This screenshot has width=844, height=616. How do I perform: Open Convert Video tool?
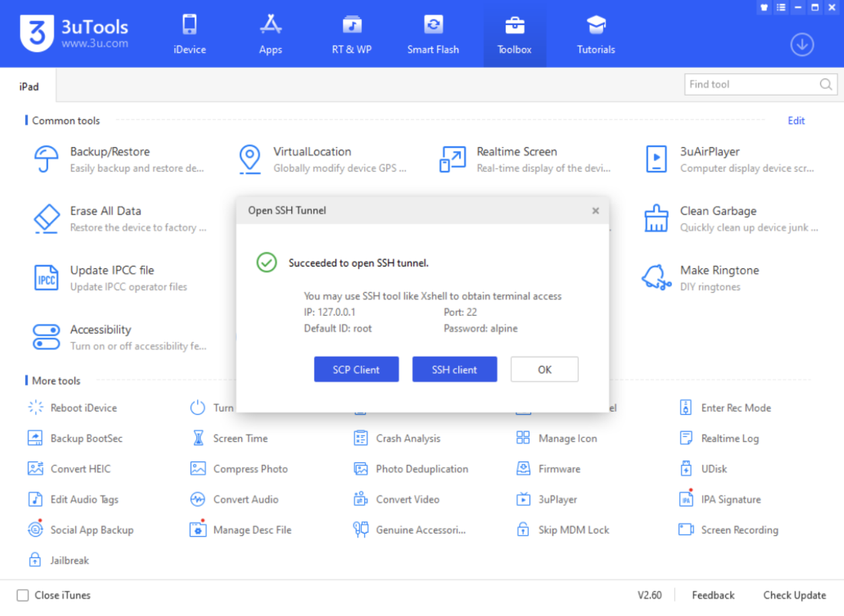click(x=396, y=499)
